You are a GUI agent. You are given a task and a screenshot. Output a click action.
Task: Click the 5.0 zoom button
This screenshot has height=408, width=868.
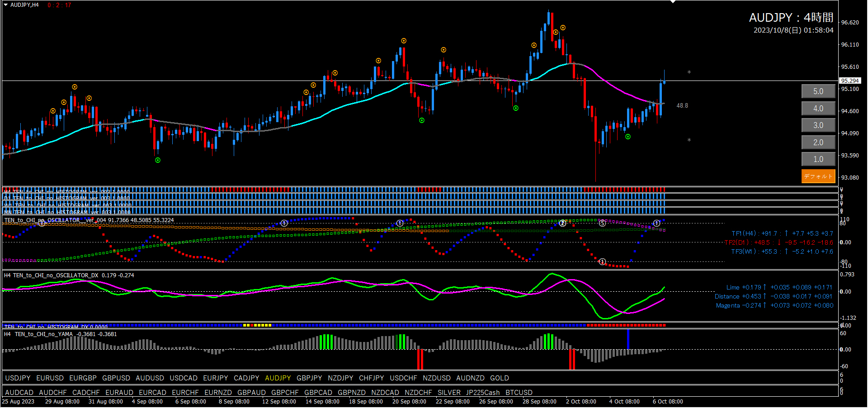coord(818,91)
